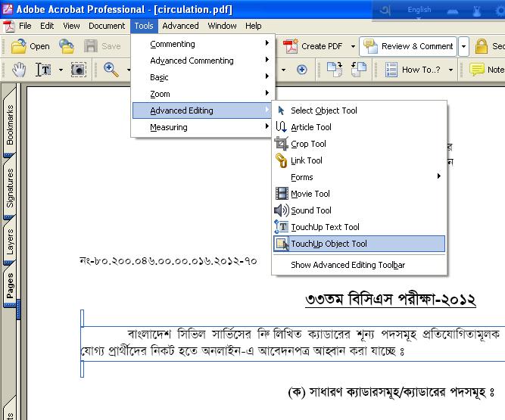Select the Snapshot camera tool
505x420 pixels.
click(x=78, y=70)
